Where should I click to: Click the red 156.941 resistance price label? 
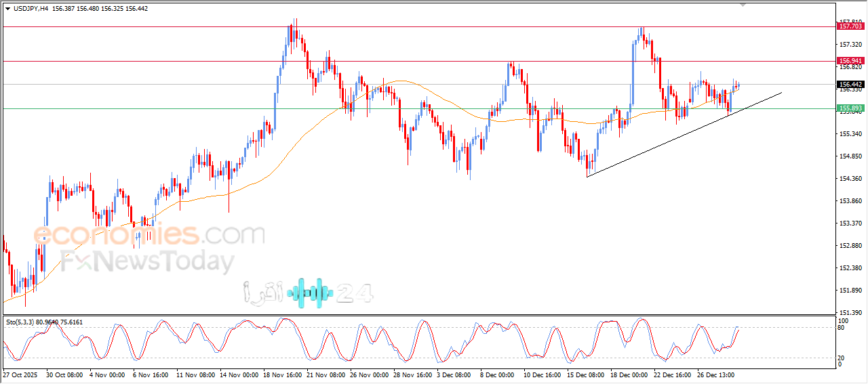(x=850, y=60)
